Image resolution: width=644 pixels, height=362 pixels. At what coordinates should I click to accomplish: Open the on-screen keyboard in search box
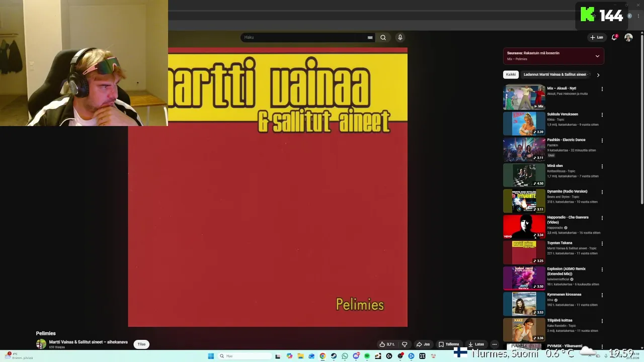[370, 37]
